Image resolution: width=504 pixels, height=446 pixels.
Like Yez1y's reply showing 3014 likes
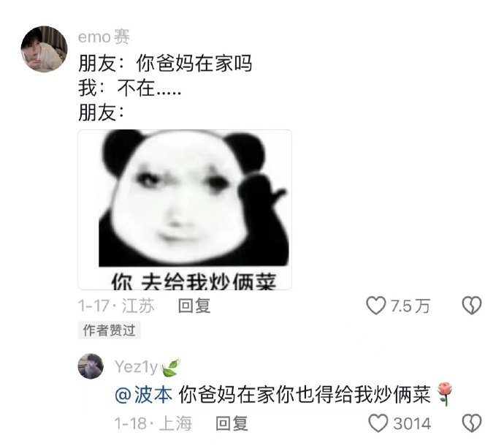(x=378, y=423)
